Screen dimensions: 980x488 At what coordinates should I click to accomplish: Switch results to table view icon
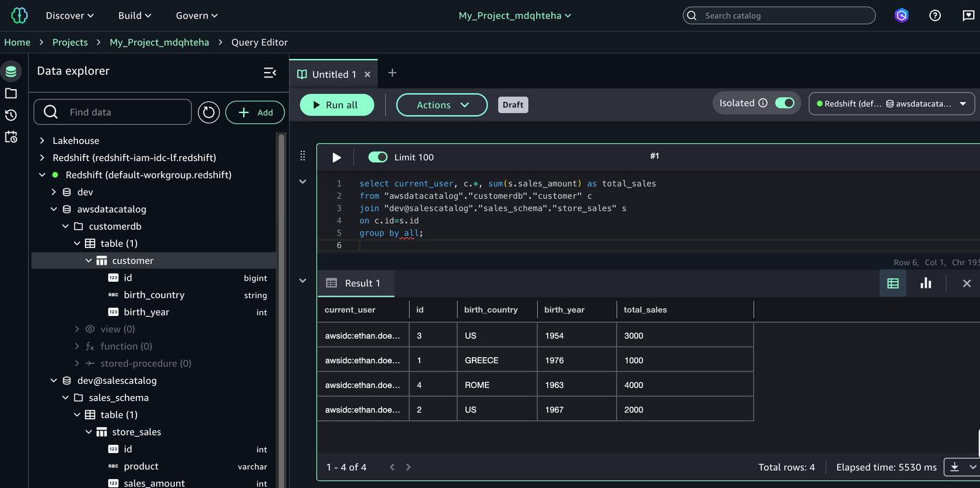(x=892, y=283)
